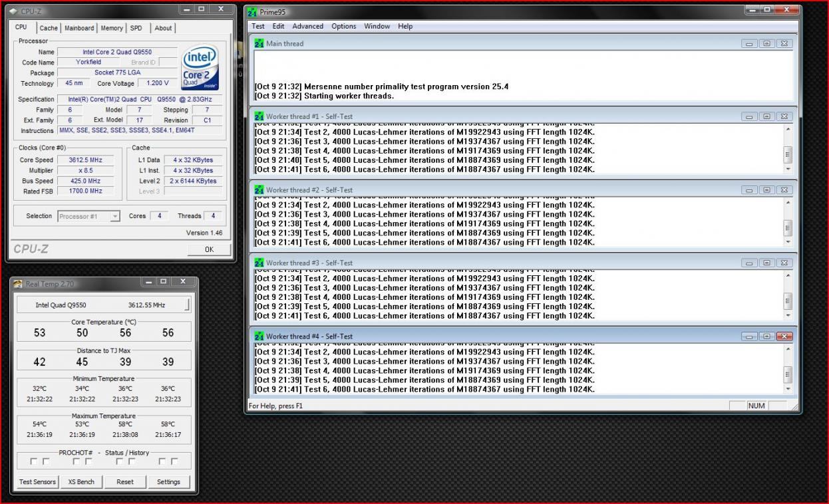This screenshot has width=829, height=504.
Task: Click the Prime95 title bar icon
Action: pos(251,12)
